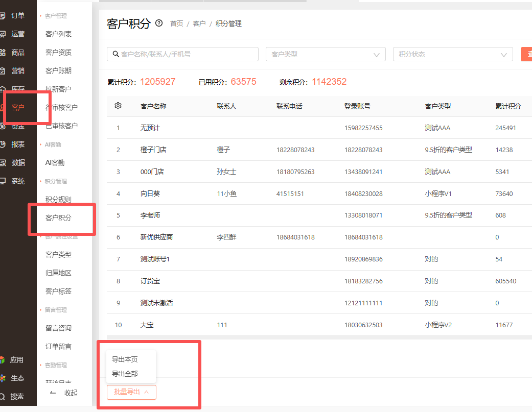Open AI客勤 submenu item
This screenshot has width=532, height=412.
[55, 163]
